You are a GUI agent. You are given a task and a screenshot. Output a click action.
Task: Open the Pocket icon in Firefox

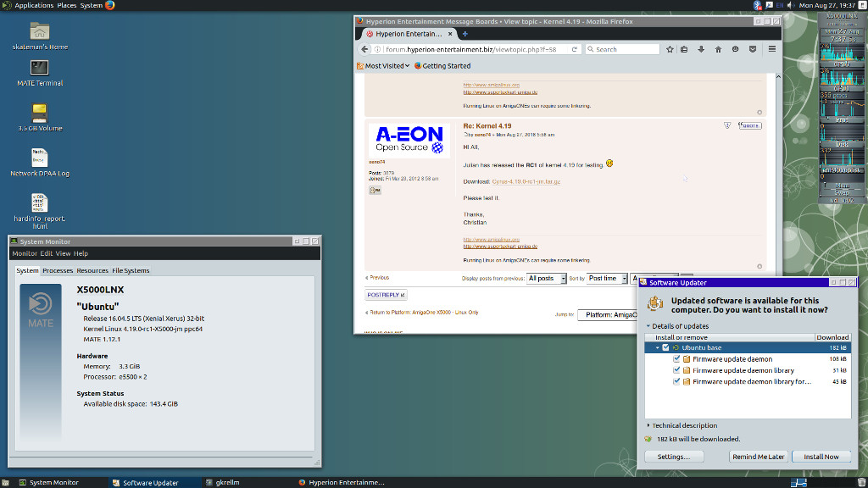tap(753, 49)
